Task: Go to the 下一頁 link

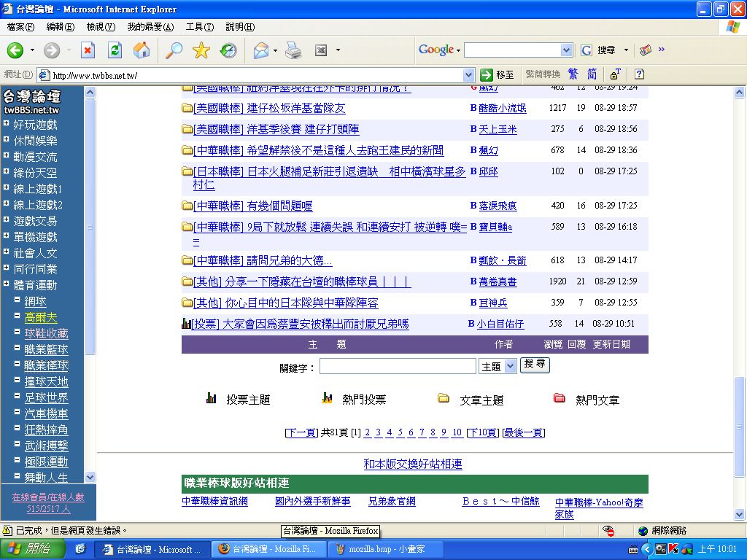Action: click(301, 432)
